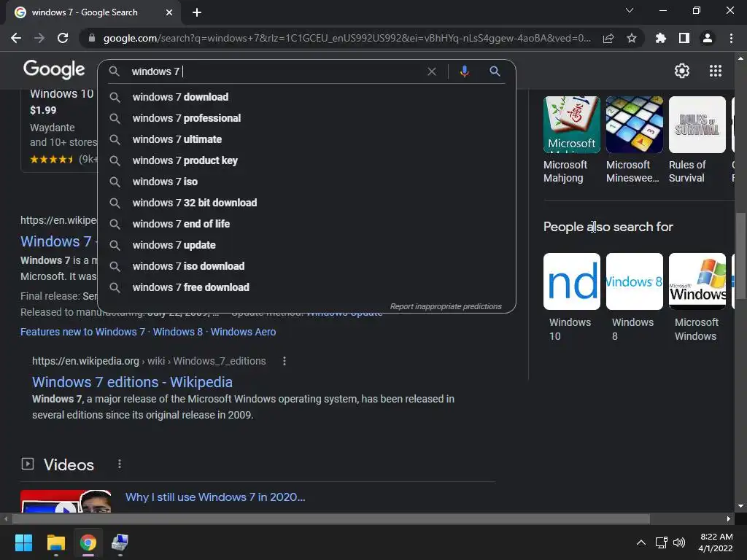
Task: Open video Why I still use Windows 7 in 2020
Action: click(x=215, y=497)
